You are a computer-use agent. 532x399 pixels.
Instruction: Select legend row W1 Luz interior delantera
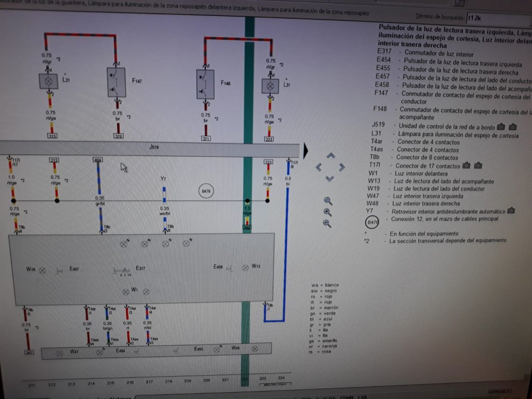point(408,173)
